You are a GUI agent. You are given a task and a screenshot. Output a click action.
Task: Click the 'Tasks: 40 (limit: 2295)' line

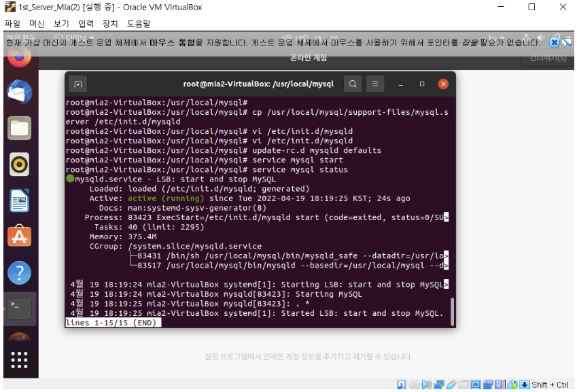[149, 227]
